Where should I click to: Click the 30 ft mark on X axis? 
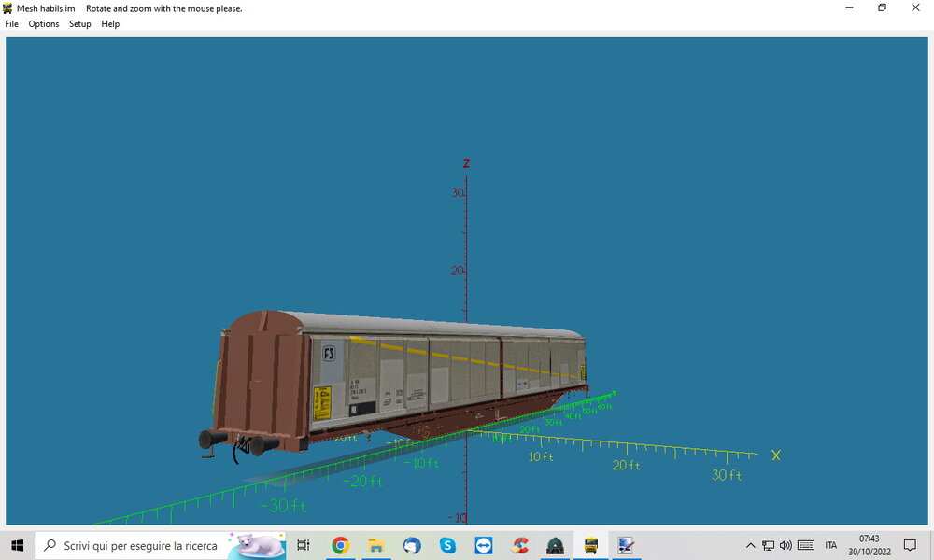[727, 475]
